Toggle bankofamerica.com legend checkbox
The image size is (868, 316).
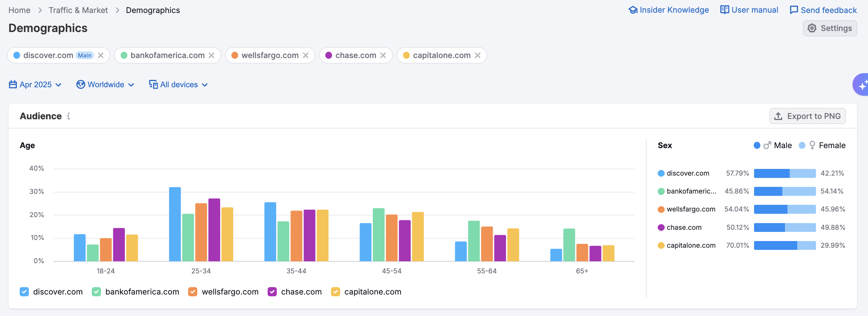(96, 292)
